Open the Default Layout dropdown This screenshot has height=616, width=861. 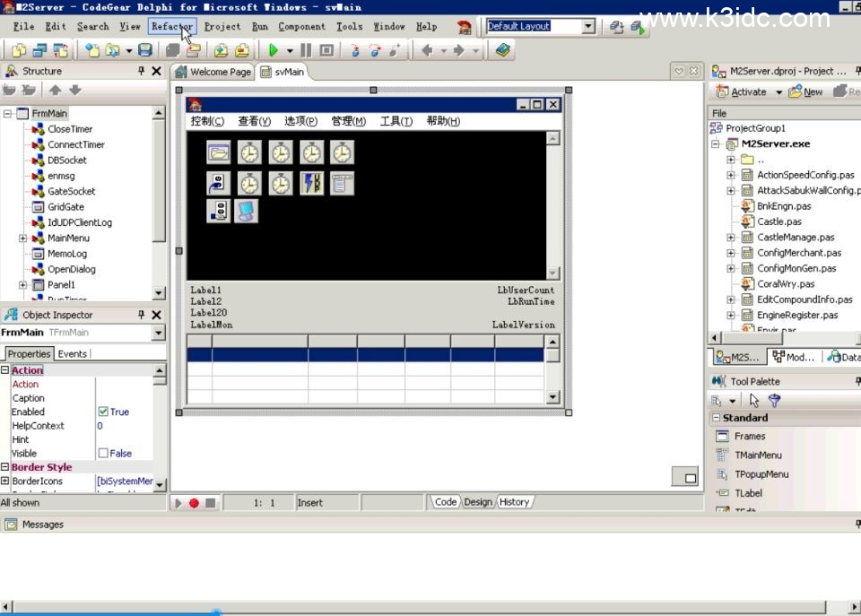click(x=588, y=27)
